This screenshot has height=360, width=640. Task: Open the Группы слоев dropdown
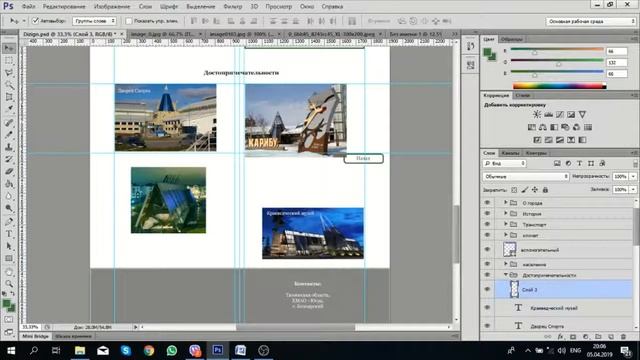[94, 20]
